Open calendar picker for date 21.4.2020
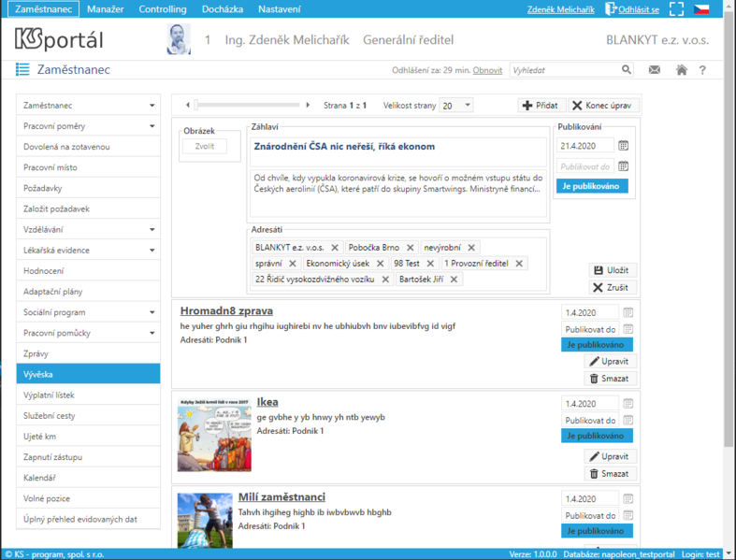The width and height of the screenshot is (736, 560). (x=624, y=146)
